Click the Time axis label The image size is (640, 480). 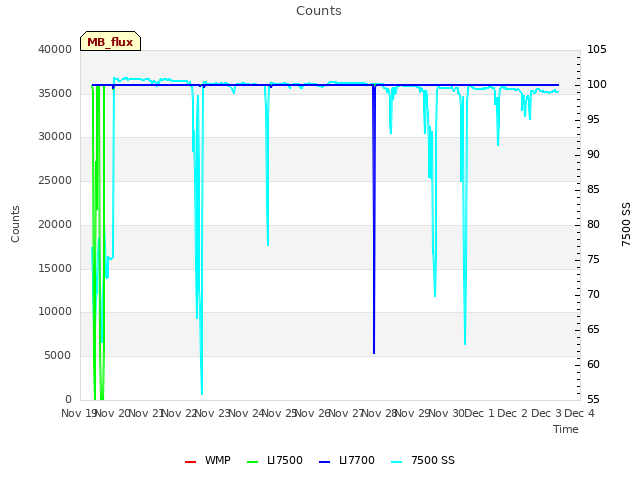[566, 429]
